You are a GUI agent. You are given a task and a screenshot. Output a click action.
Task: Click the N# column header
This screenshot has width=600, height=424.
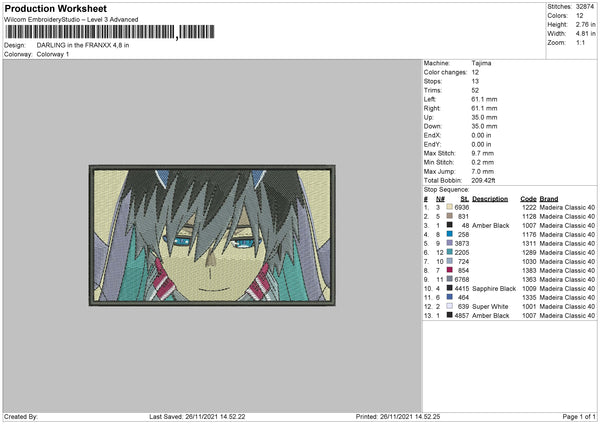(440, 199)
